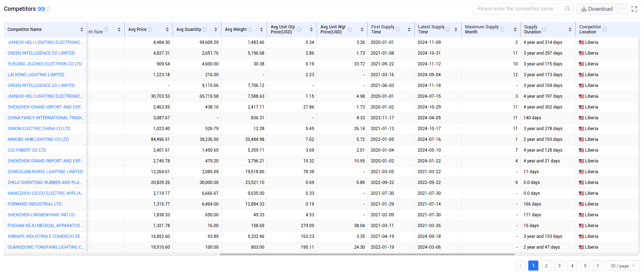Click info icon beside Maximum Supply Month
Image resolution: width=644 pixels, height=272 pixels.
coord(502,29)
